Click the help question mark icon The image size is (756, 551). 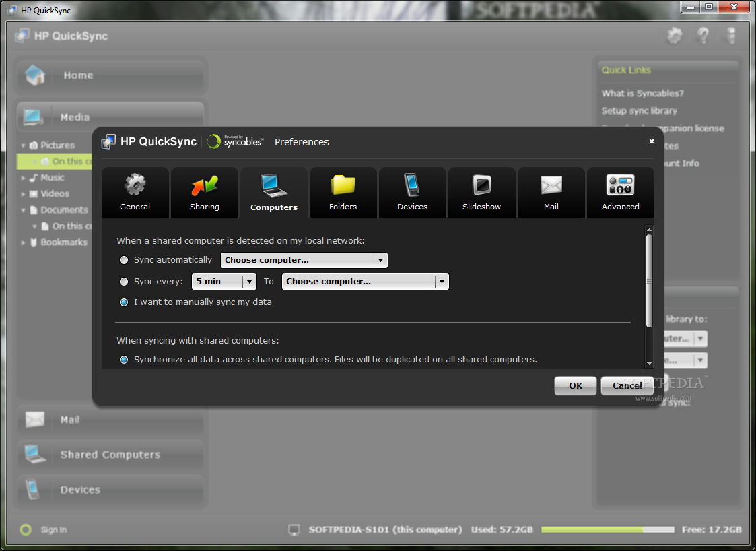point(703,35)
